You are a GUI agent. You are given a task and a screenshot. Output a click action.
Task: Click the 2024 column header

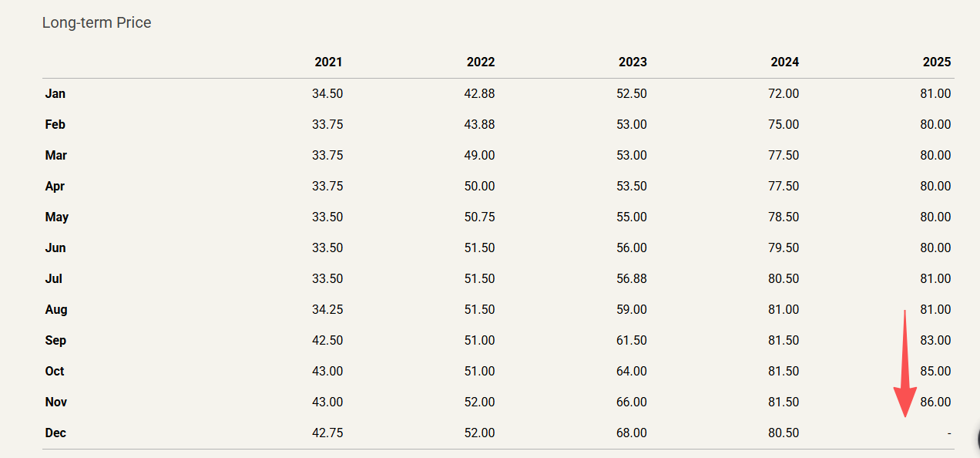[784, 62]
